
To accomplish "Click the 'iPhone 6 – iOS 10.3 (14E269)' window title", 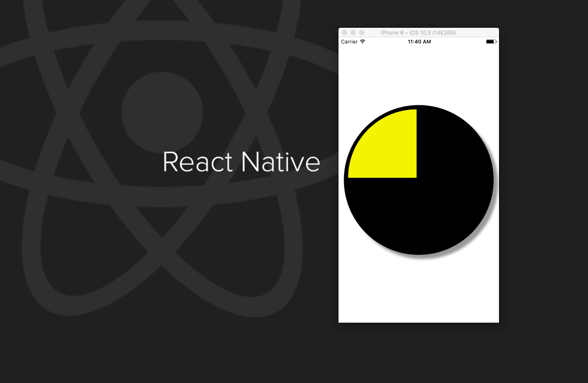I will point(418,33).
